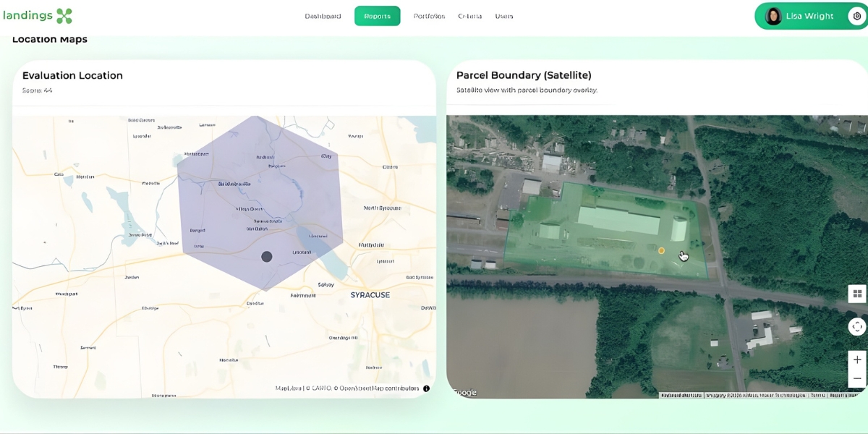Open the Users page
Viewport: 868px width, 434px height.
coord(504,16)
